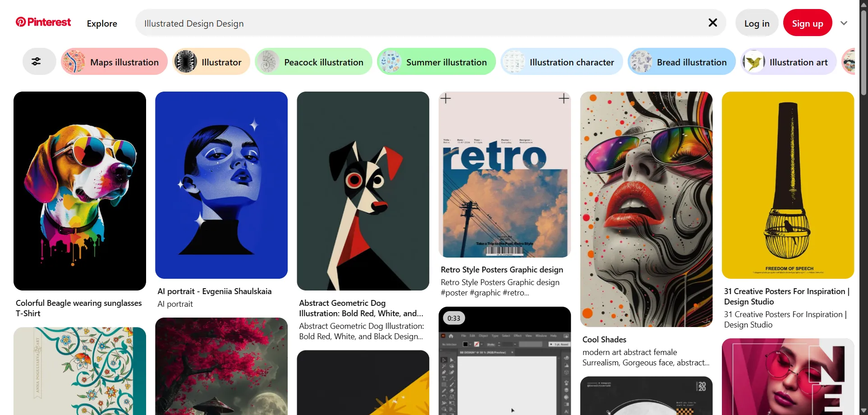This screenshot has width=868, height=415.
Task: Expand the account dropdown chevron
Action: pyautogui.click(x=844, y=23)
